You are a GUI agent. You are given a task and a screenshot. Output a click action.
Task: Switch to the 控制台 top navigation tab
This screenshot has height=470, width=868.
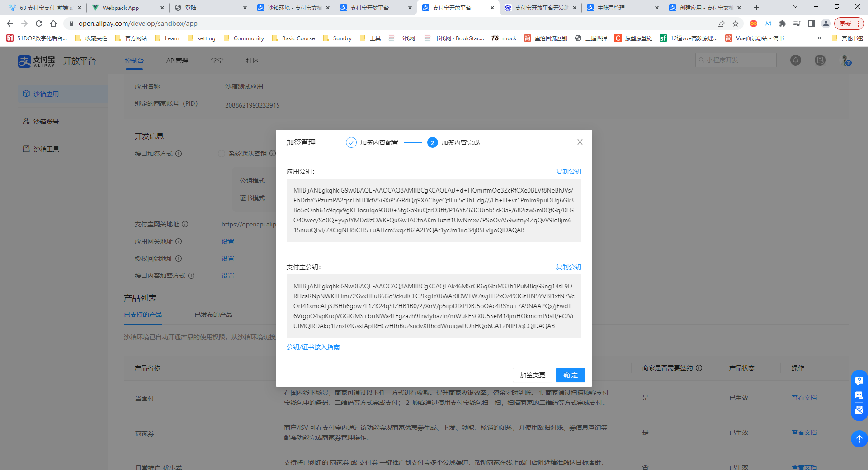[x=134, y=61]
